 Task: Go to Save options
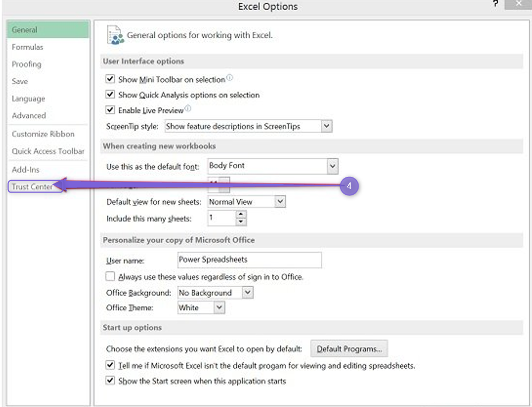click(x=48, y=81)
